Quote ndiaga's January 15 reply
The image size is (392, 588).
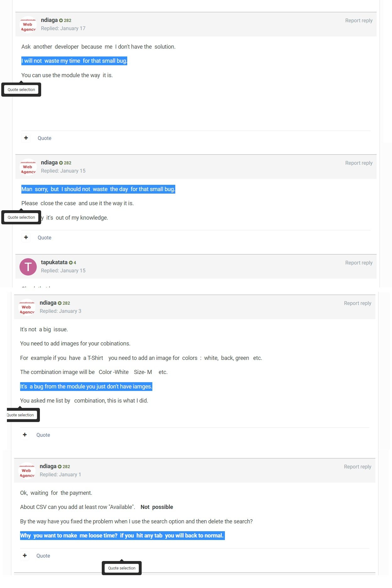(x=44, y=238)
